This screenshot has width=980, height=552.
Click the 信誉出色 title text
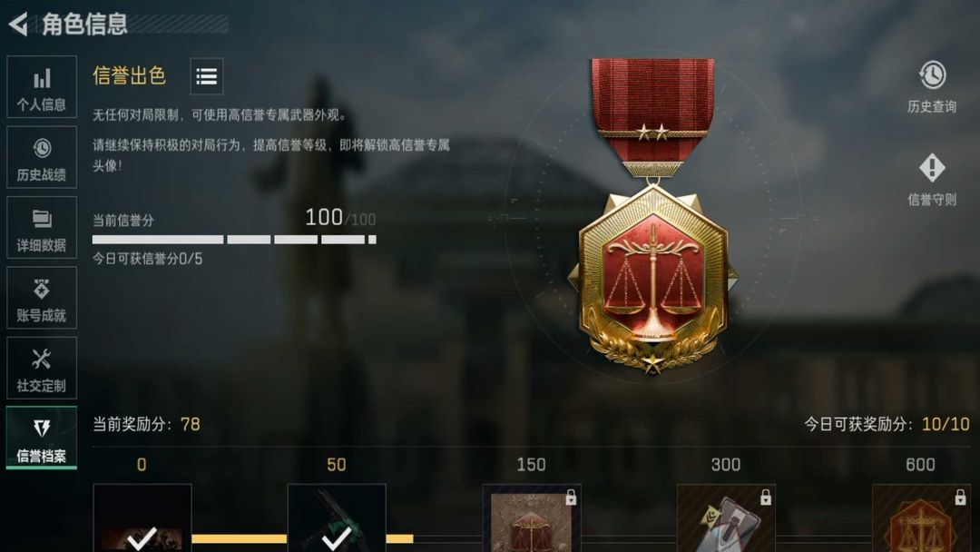pyautogui.click(x=130, y=75)
